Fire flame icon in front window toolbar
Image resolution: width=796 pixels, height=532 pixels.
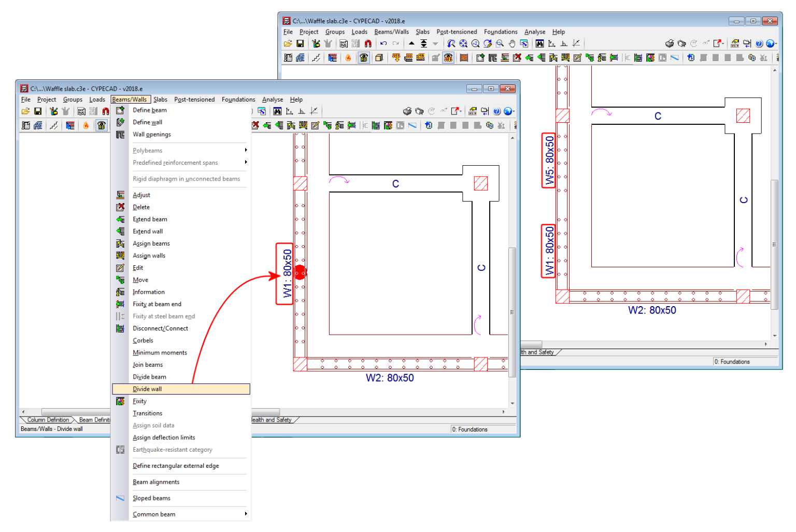(86, 125)
